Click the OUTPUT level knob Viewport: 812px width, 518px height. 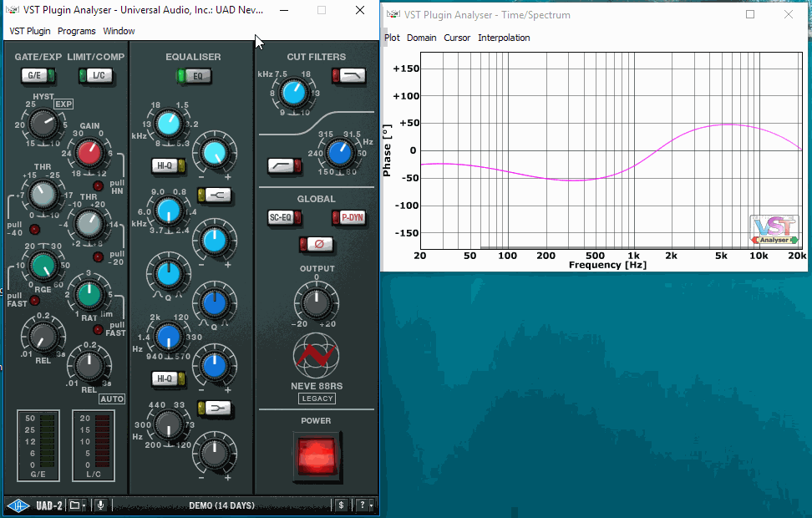click(316, 303)
